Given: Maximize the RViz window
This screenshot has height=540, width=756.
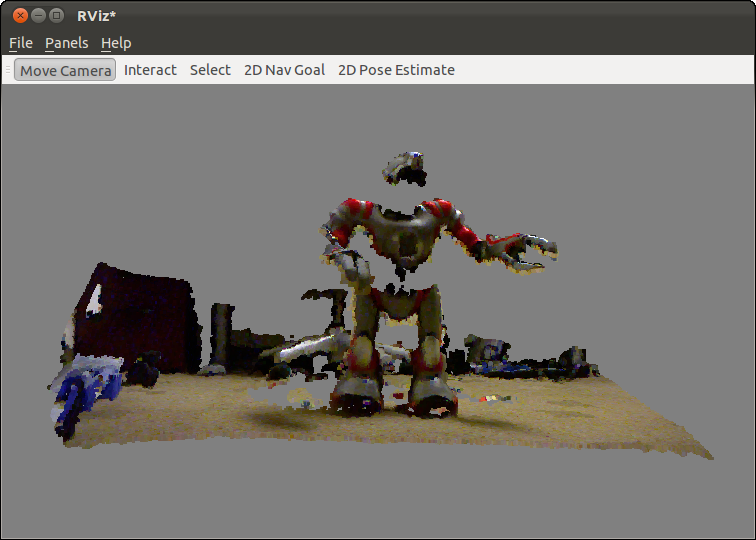Looking at the screenshot, I should click(x=56, y=15).
